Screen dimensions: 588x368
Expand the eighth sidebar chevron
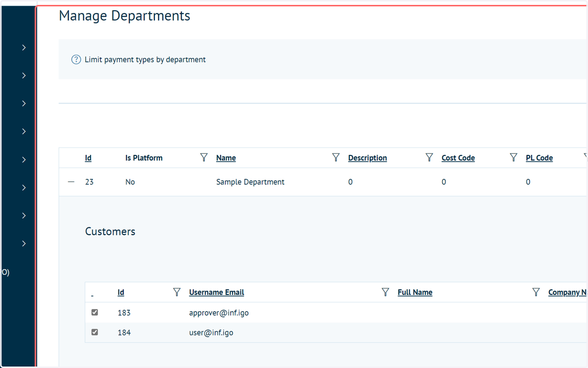click(24, 244)
